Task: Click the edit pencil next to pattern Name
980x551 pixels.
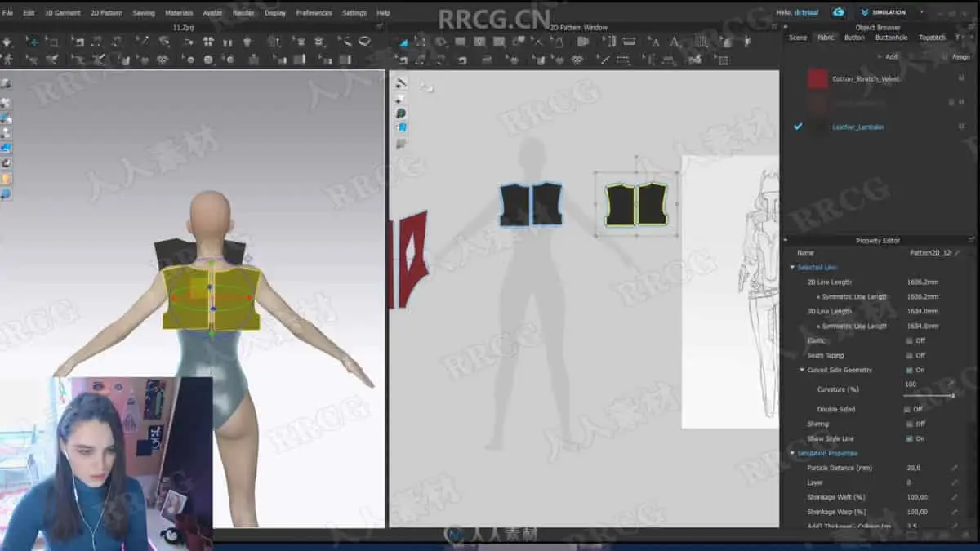Action: pyautogui.click(x=956, y=253)
